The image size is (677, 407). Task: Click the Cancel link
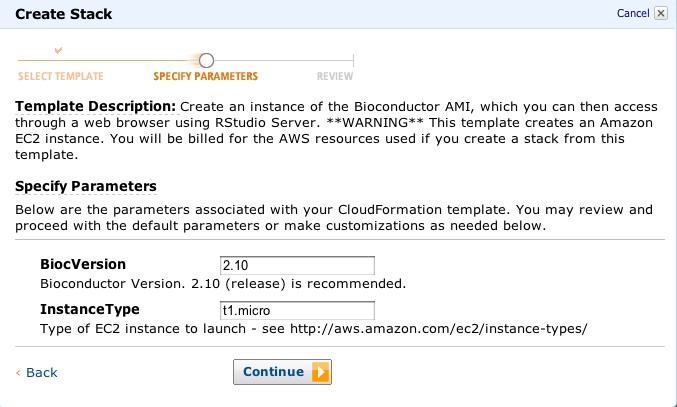pyautogui.click(x=633, y=13)
